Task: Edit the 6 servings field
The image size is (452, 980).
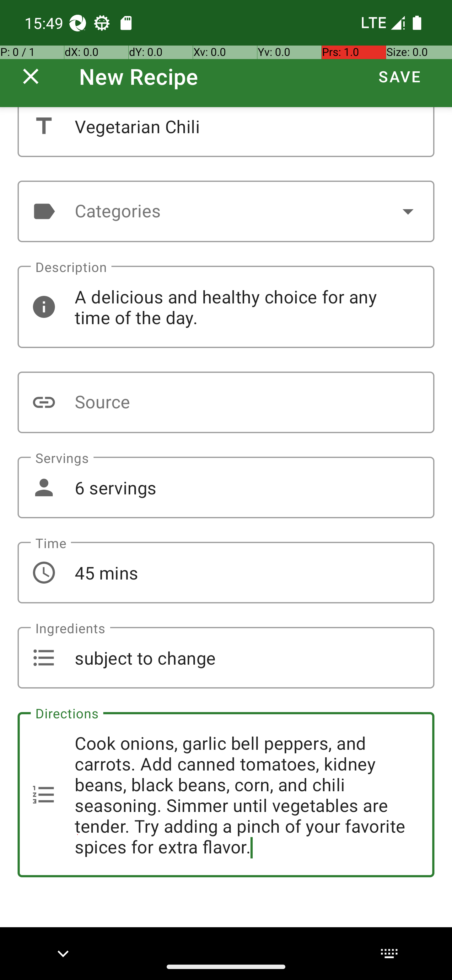Action: 226,487
